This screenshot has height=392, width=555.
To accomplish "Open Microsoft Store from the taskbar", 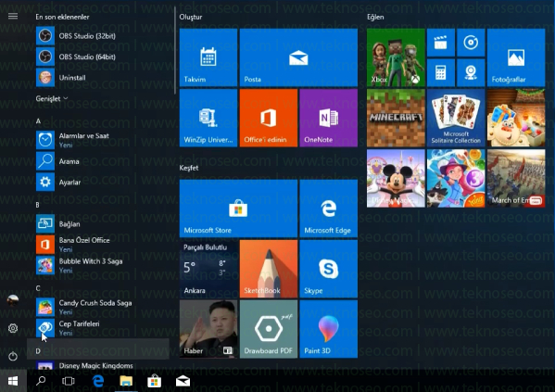I will [x=155, y=381].
